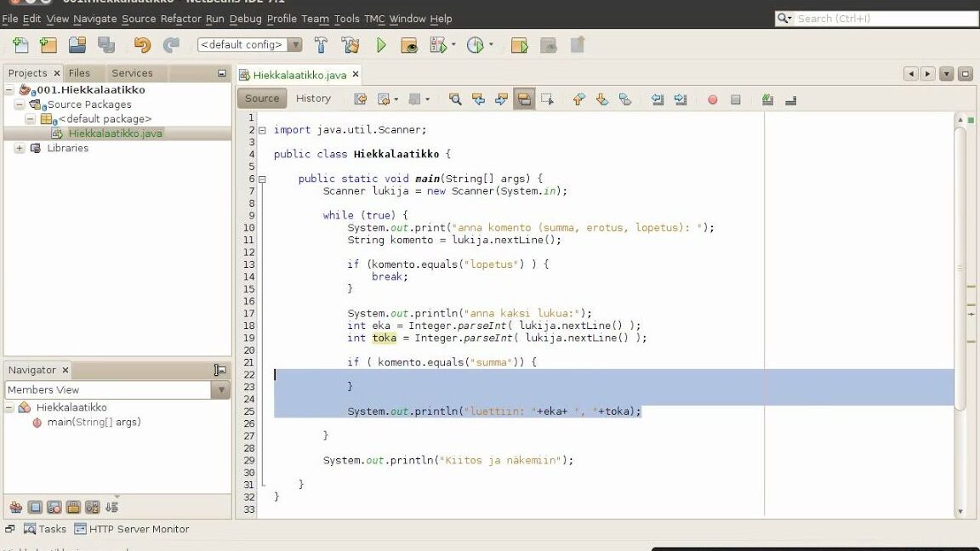Open the Members View dropdown in Navigator
This screenshot has width=980, height=551.
tap(220, 389)
